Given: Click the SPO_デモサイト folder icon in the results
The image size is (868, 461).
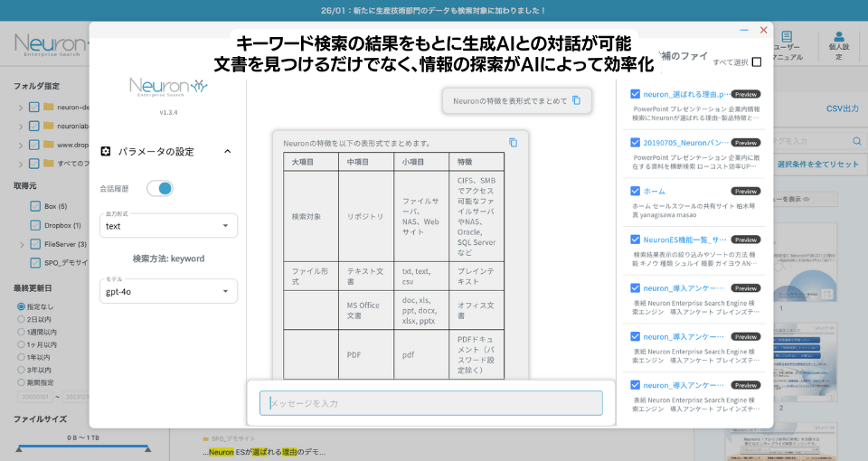Looking at the screenshot, I should (x=206, y=439).
